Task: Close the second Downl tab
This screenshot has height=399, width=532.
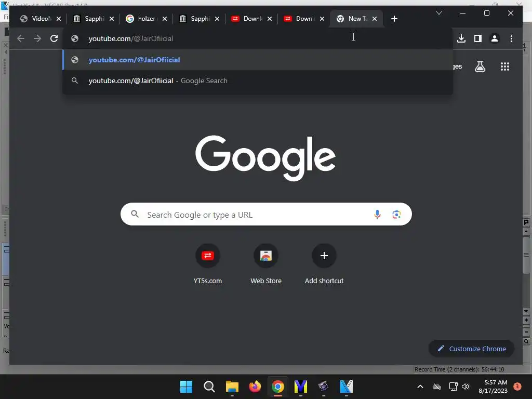Action: 322,19
